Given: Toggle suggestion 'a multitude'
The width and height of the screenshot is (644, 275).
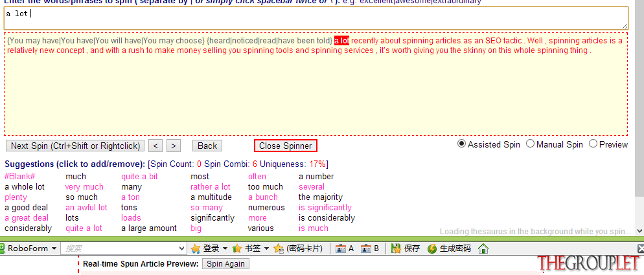Looking at the screenshot, I should click(211, 197).
